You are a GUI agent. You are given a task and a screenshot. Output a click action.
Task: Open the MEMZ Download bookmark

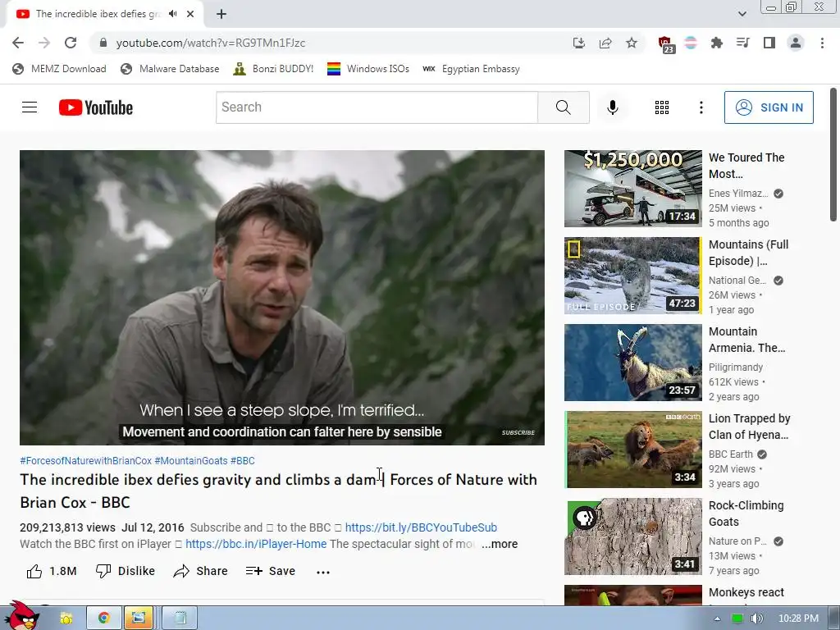click(59, 69)
